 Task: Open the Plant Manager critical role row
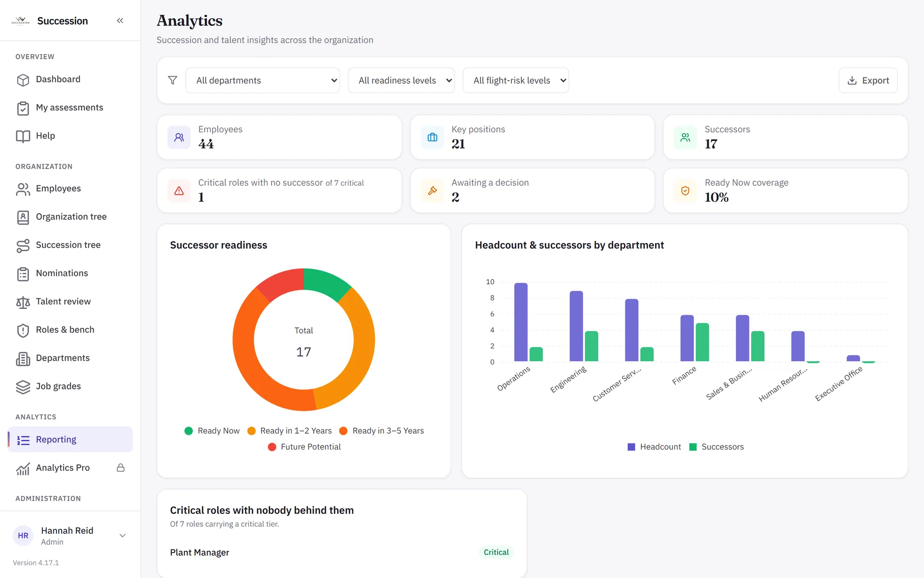point(342,553)
